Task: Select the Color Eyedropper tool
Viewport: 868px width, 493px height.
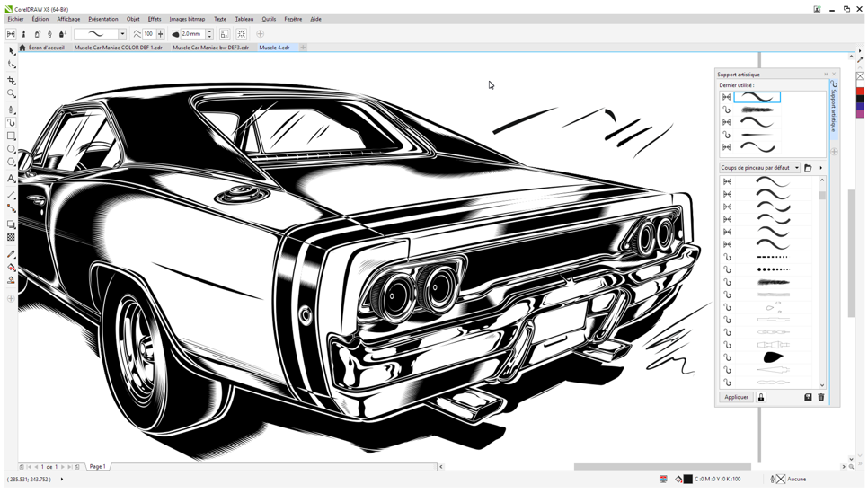Action: click(x=11, y=254)
